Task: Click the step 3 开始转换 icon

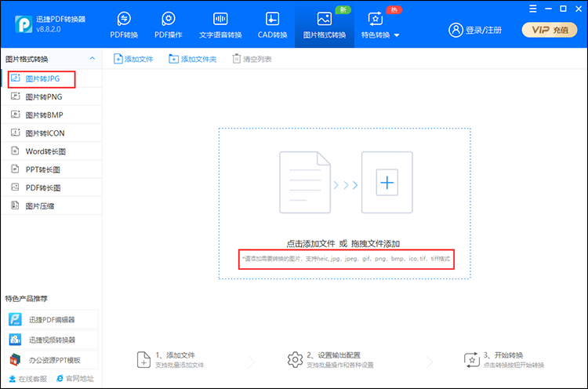Action: pyautogui.click(x=472, y=360)
